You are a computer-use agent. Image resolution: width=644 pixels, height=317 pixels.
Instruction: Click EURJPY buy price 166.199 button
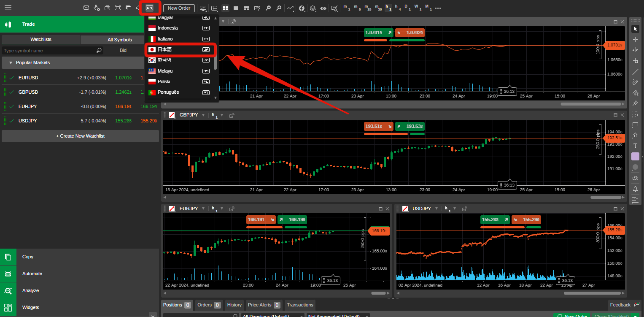pyautogui.click(x=292, y=219)
